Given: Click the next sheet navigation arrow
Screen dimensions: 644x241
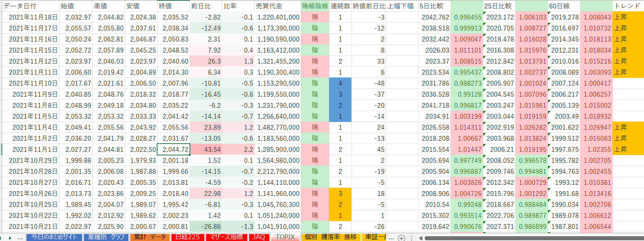Looking at the screenshot, I should 10,238.
